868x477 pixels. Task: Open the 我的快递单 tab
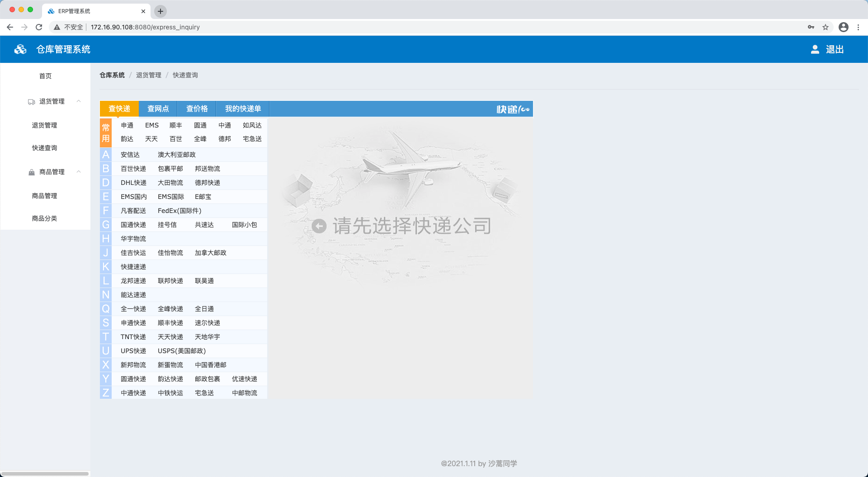(243, 109)
